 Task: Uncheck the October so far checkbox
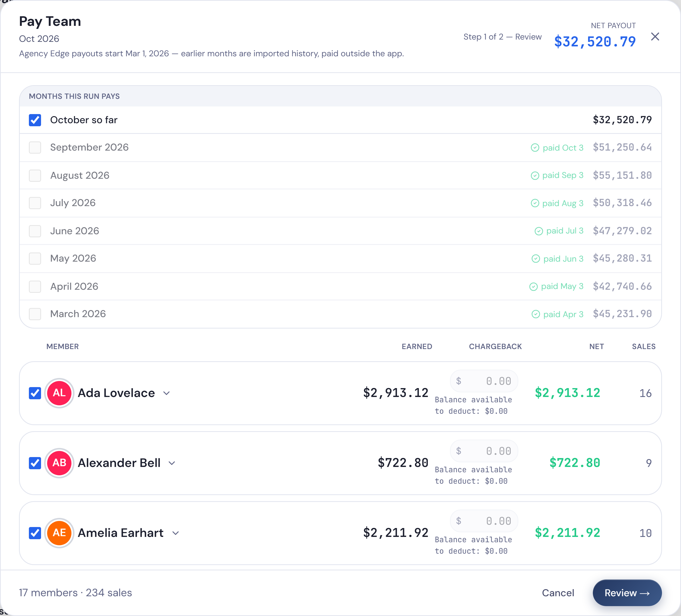(x=35, y=120)
